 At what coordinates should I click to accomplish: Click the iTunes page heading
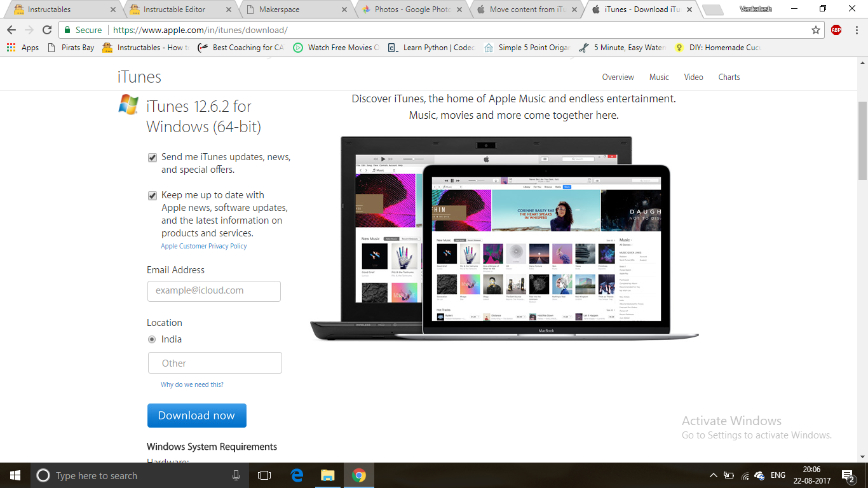[x=139, y=77]
